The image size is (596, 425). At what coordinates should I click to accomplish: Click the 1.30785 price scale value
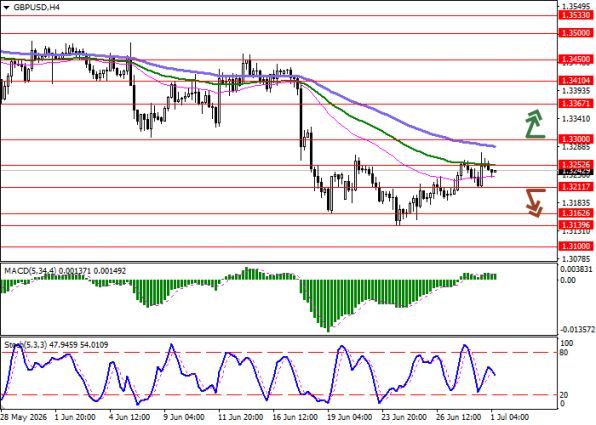tap(577, 259)
